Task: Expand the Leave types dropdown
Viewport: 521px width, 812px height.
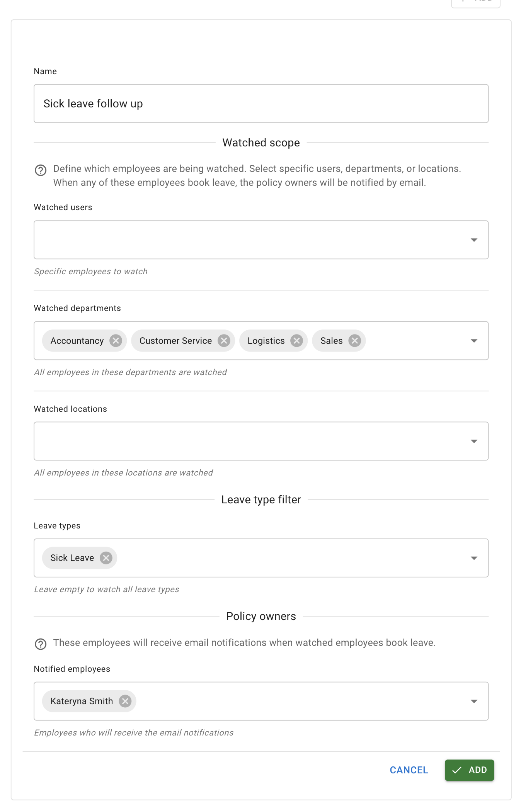Action: (474, 557)
